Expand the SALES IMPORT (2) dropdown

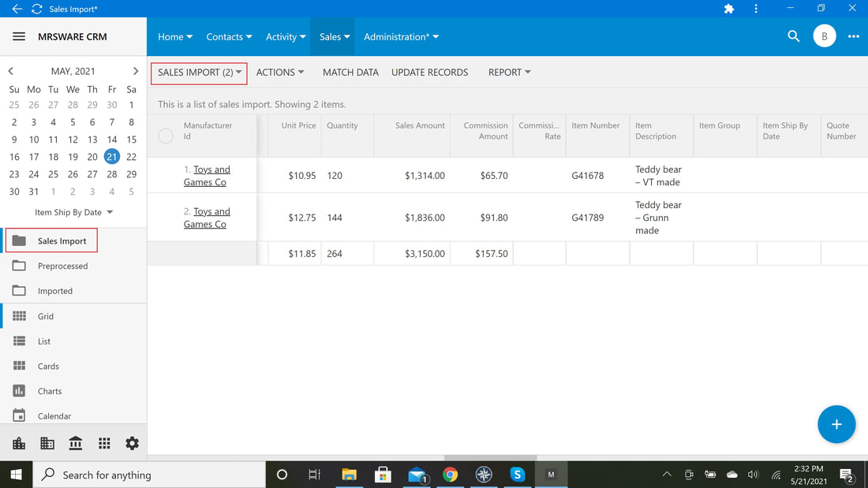[200, 73]
